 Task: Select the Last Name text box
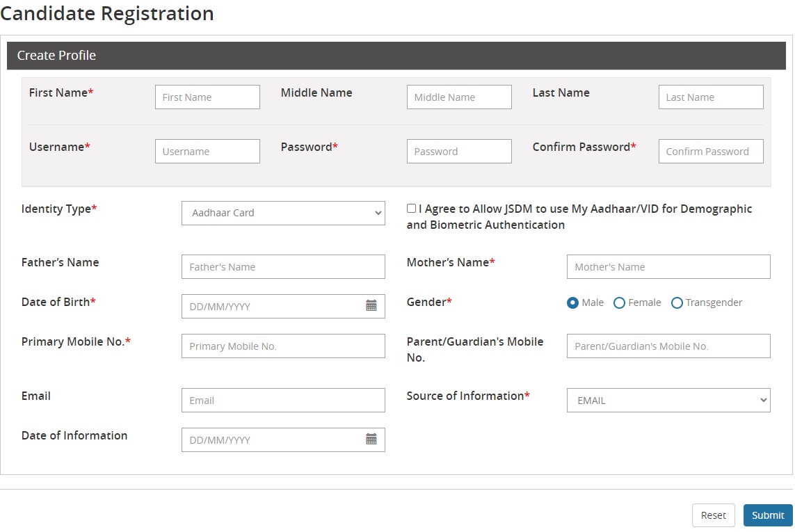pos(710,97)
